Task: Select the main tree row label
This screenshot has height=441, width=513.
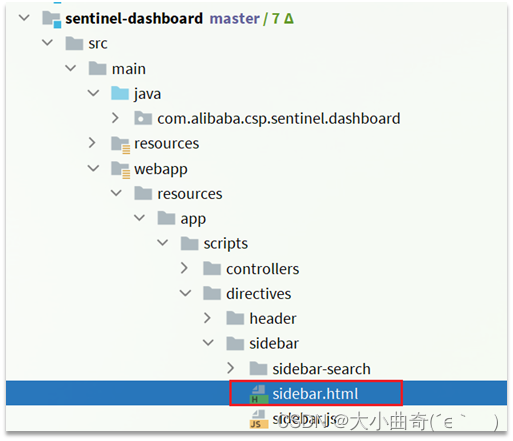Action: (129, 69)
